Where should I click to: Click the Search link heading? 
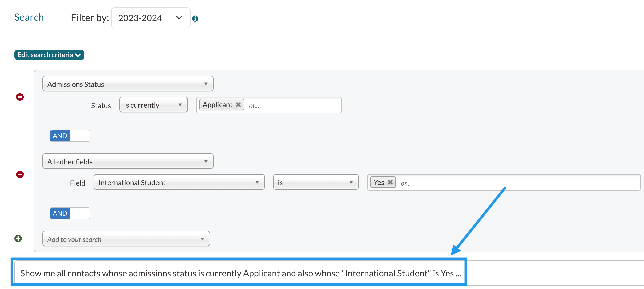point(29,17)
